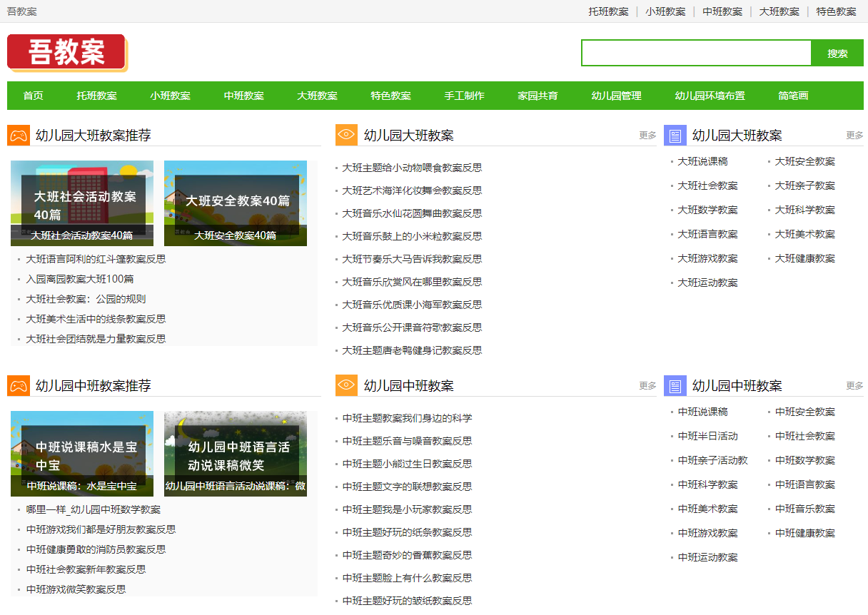Open 中班游戏我们都是好朋友教案反思

click(x=101, y=529)
